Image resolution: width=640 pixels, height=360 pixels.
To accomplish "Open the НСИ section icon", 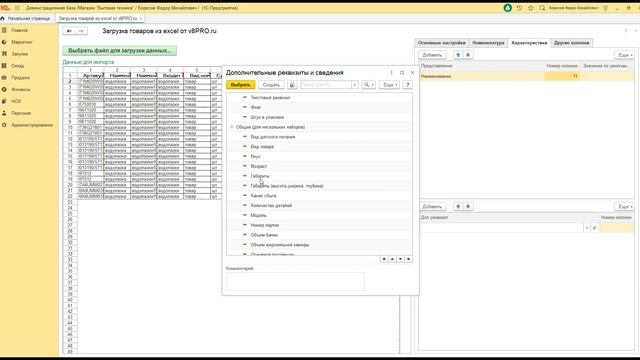I will pos(4,101).
